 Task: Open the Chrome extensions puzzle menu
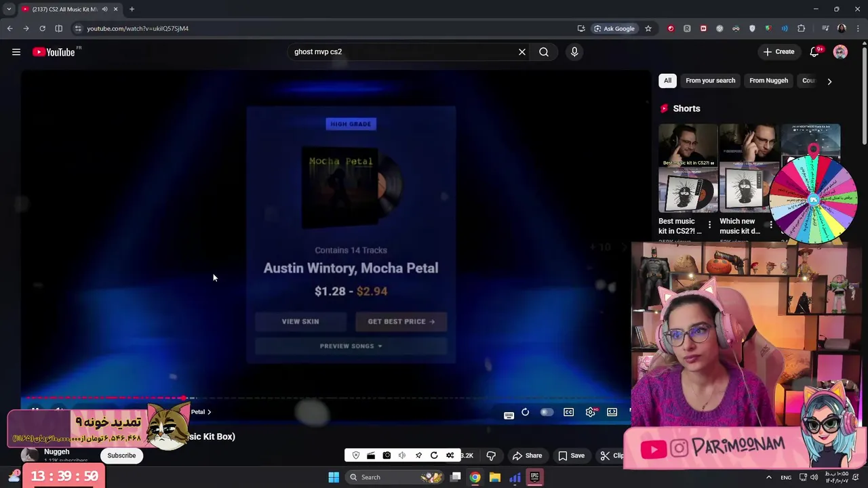tap(802, 28)
